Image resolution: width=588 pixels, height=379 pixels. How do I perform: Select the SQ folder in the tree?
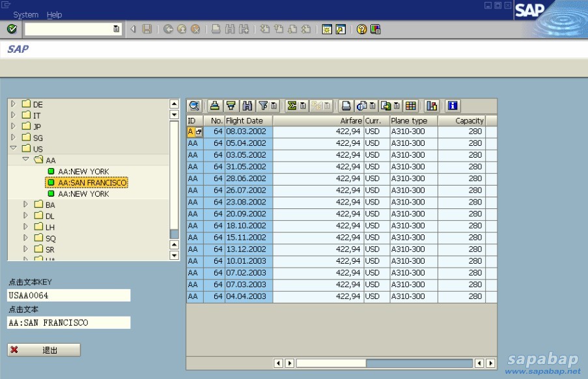point(45,238)
